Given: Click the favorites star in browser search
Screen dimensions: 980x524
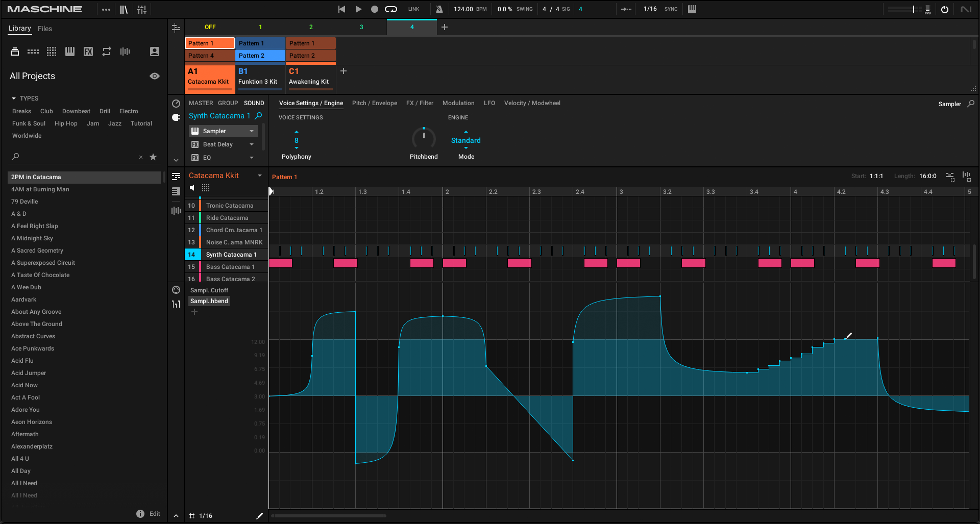Looking at the screenshot, I should (x=153, y=157).
